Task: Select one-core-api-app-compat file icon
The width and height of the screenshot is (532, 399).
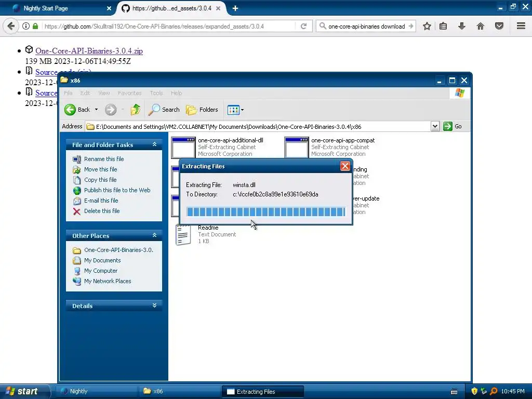Action: pyautogui.click(x=297, y=147)
